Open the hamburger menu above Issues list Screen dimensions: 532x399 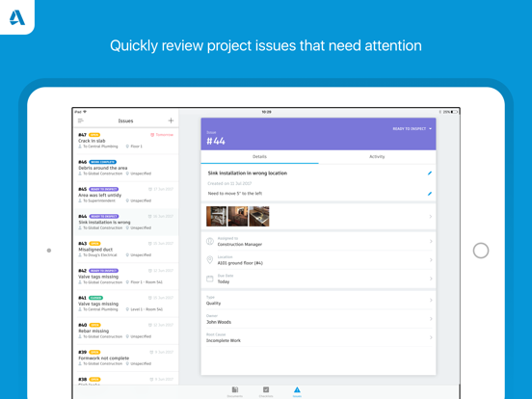tap(81, 120)
